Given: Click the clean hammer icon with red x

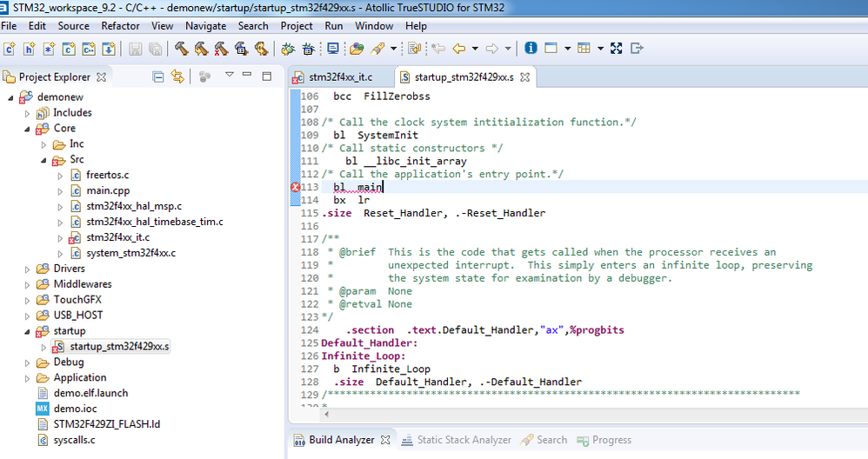Looking at the screenshot, I should pyautogui.click(x=222, y=49).
